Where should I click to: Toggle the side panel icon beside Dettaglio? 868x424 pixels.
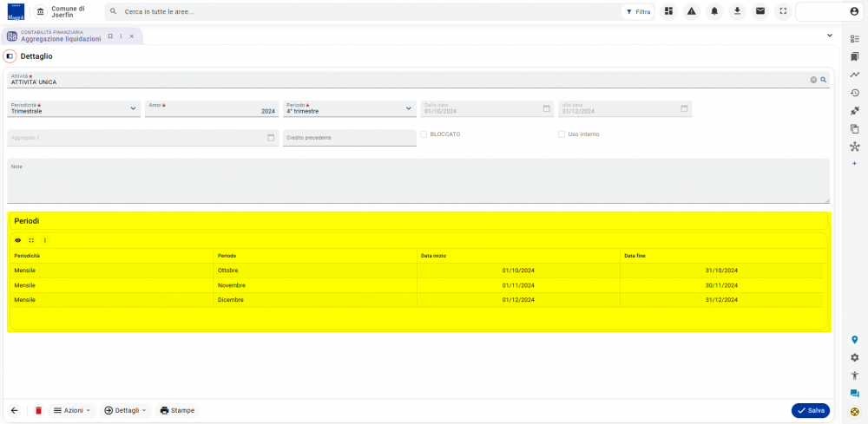[10, 56]
